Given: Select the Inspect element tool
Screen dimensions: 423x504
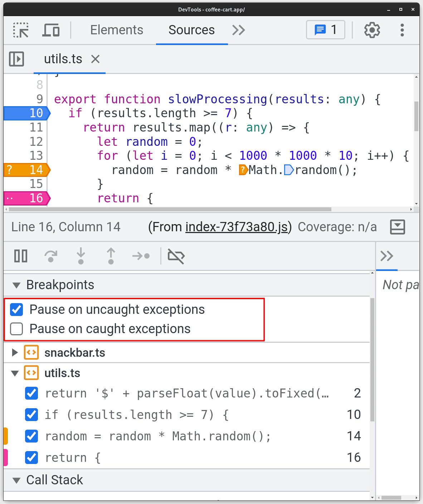Looking at the screenshot, I should pyautogui.click(x=20, y=30).
